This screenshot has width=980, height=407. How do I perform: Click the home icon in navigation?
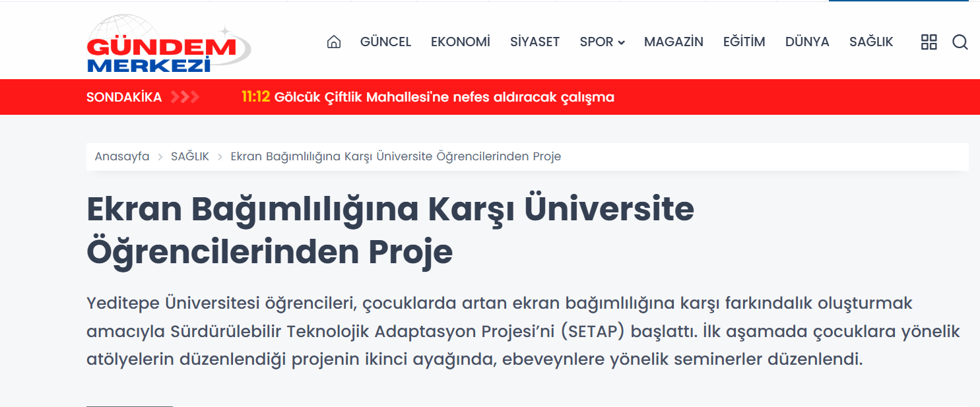(334, 42)
